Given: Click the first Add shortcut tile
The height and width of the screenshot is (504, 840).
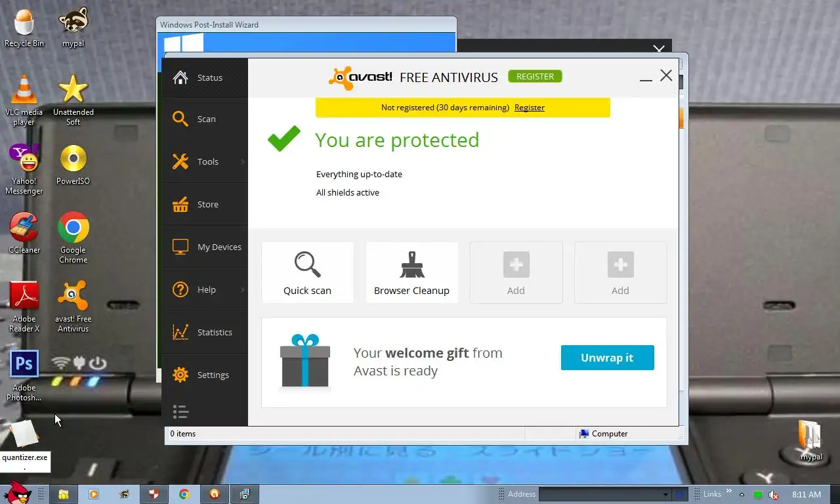Looking at the screenshot, I should 516,272.
